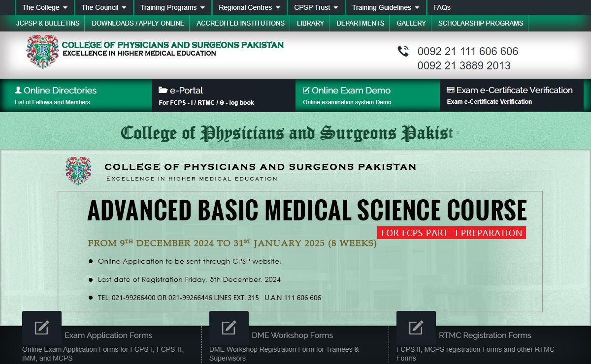The height and width of the screenshot is (364, 591).
Task: Click phone number 0092 21 111 606 606
Action: point(468,51)
